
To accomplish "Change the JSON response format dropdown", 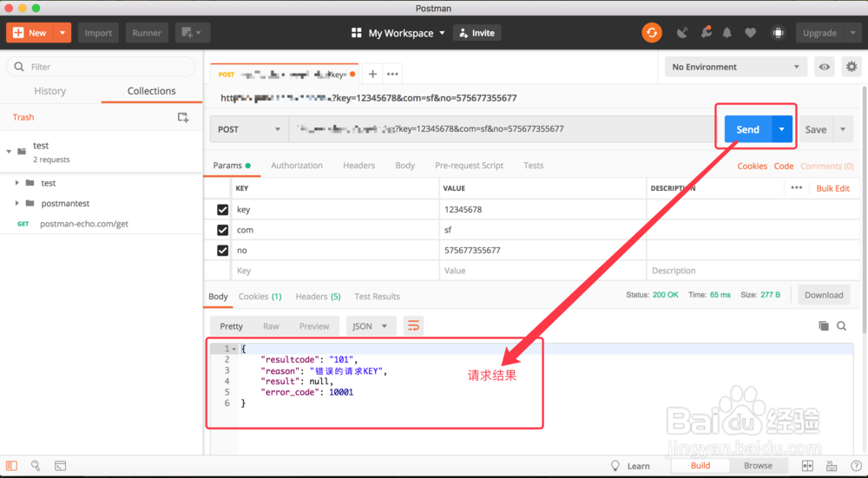I will coord(371,326).
